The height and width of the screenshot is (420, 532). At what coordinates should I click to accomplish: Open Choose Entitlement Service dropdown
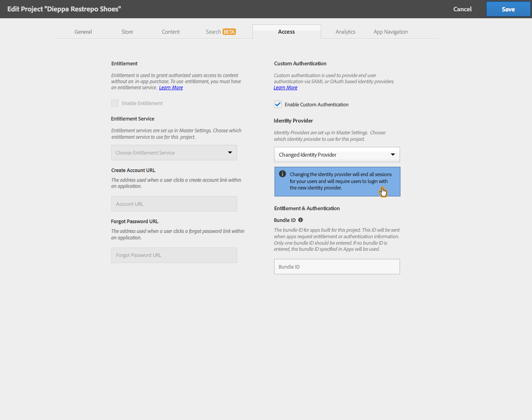174,153
